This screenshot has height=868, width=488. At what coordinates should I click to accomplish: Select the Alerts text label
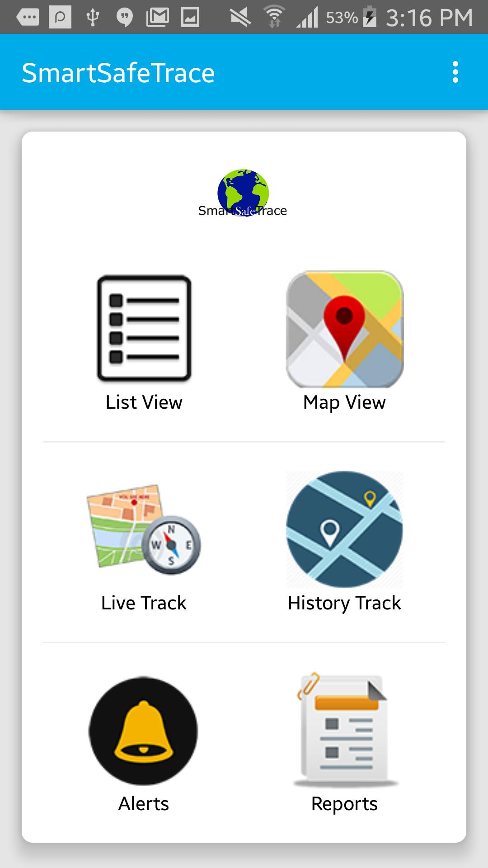point(144,804)
